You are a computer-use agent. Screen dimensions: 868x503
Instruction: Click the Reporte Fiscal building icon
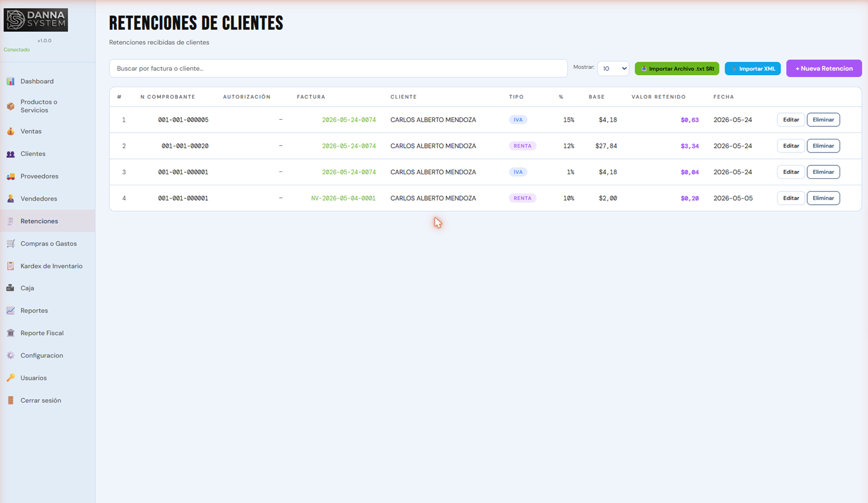pos(10,333)
